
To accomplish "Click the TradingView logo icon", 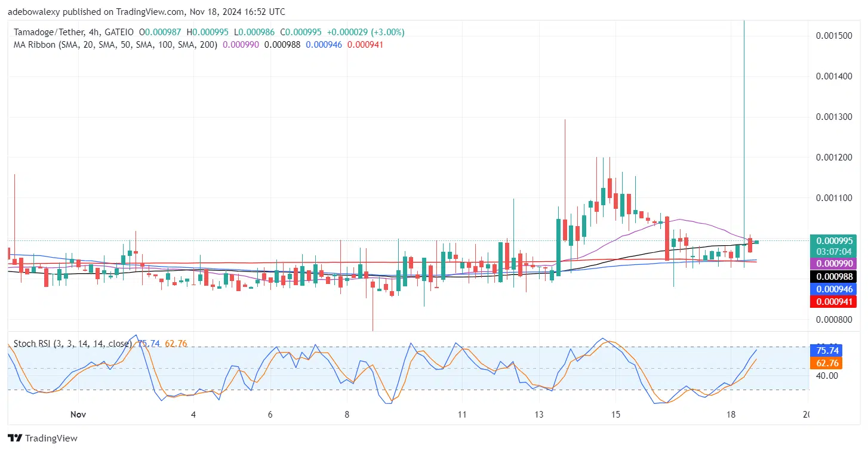I will (x=16, y=438).
